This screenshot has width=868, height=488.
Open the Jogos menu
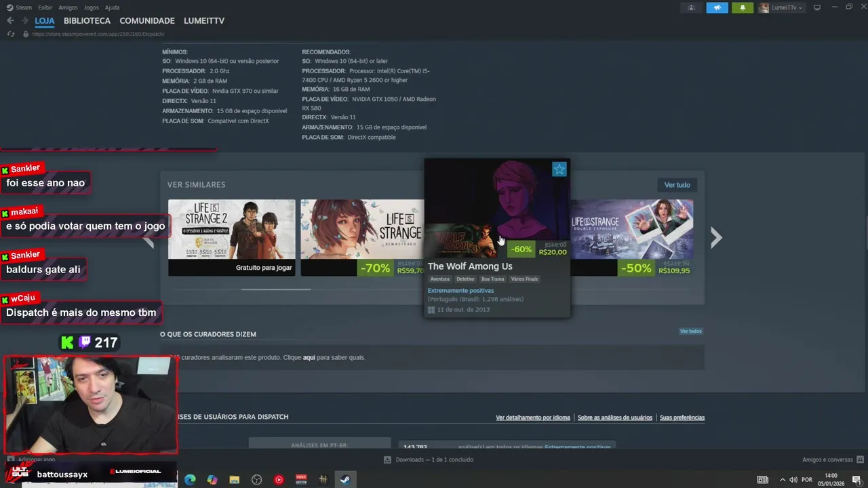point(91,7)
